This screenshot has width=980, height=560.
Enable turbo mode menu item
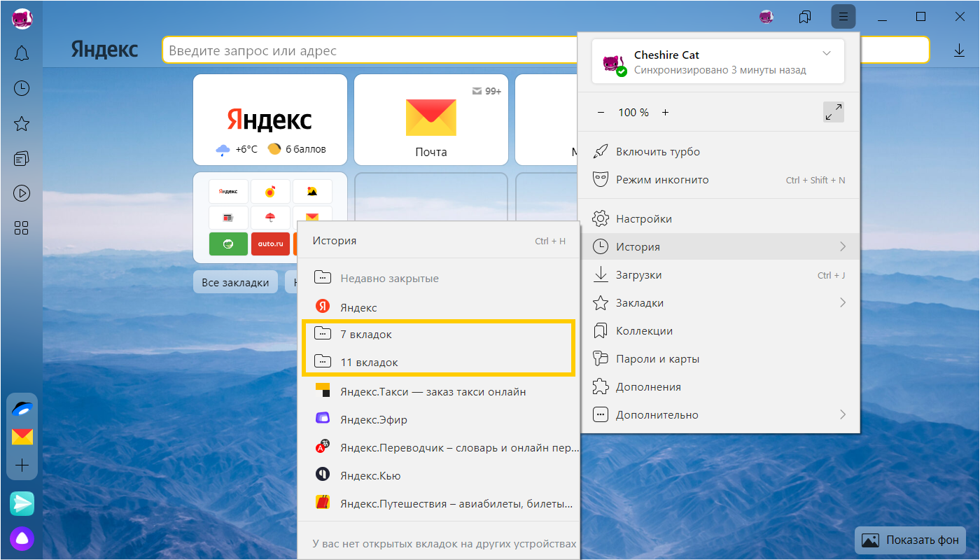pos(719,152)
